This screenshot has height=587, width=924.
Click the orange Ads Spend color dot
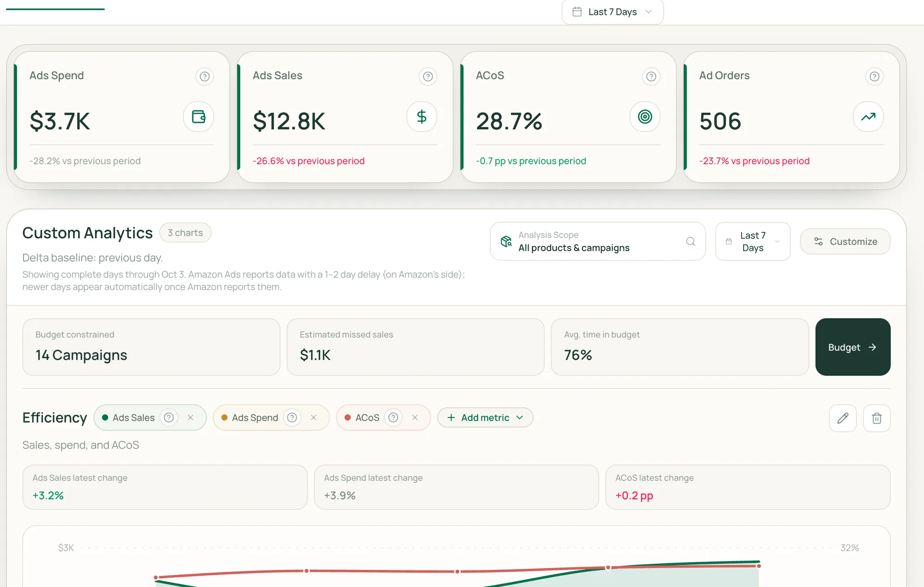click(225, 418)
